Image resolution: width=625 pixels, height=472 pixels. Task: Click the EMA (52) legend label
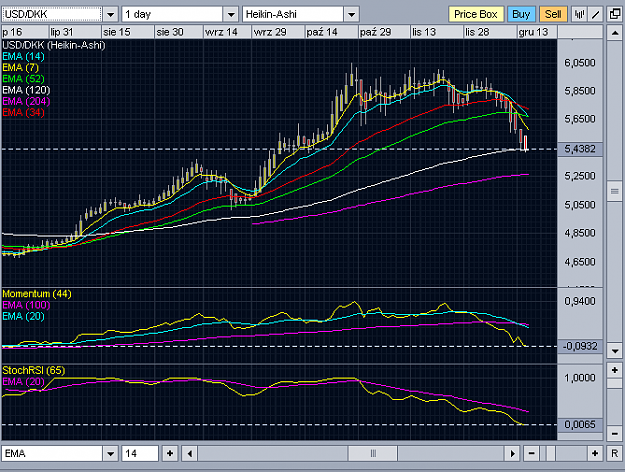point(23,79)
